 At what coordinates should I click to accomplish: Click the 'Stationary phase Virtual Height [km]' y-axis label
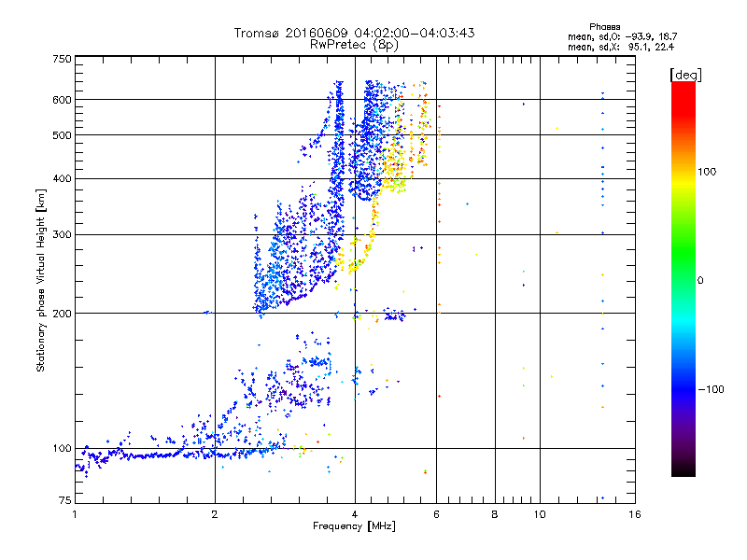(40, 280)
